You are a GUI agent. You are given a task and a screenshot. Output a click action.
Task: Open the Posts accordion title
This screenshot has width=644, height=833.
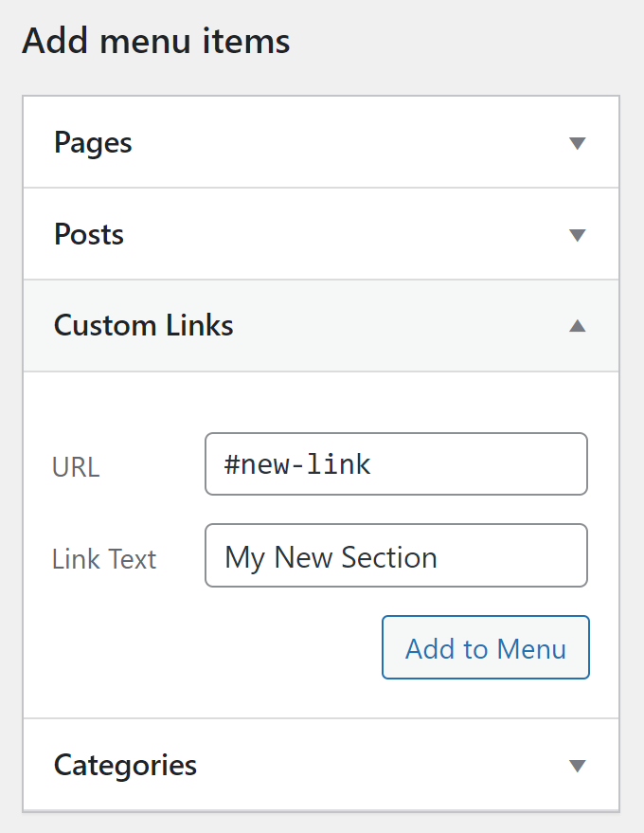89,234
